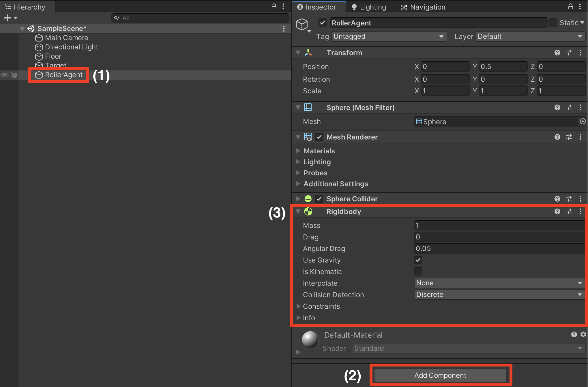
Task: Open the Mesh object picker circle
Action: [583, 122]
